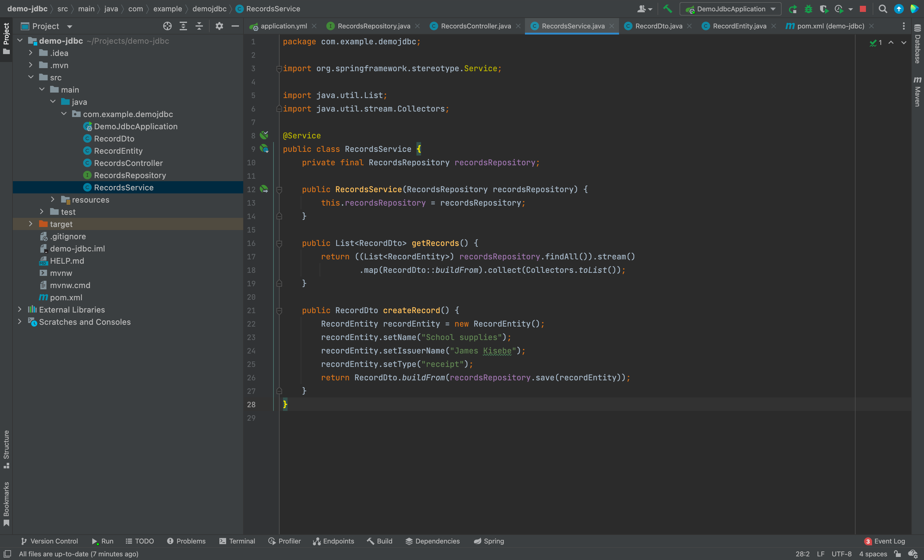The width and height of the screenshot is (924, 560).
Task: Open the Problems tool window
Action: (186, 541)
